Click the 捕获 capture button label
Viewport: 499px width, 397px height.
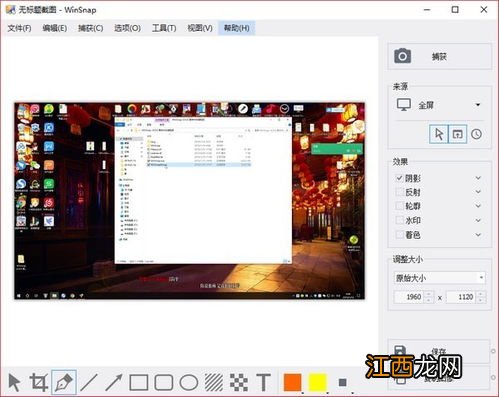(x=439, y=57)
